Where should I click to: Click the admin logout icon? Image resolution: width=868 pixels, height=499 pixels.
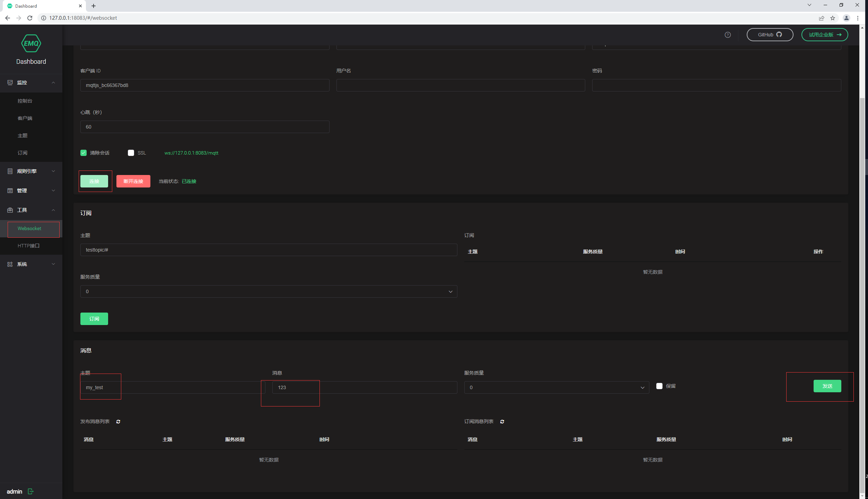click(30, 491)
